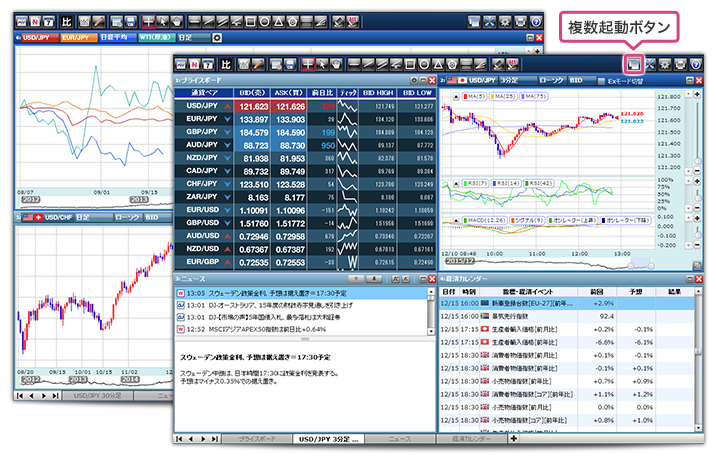Switch to the 経済カレンダー bottom tab
The image size is (716, 460).
[x=472, y=439]
